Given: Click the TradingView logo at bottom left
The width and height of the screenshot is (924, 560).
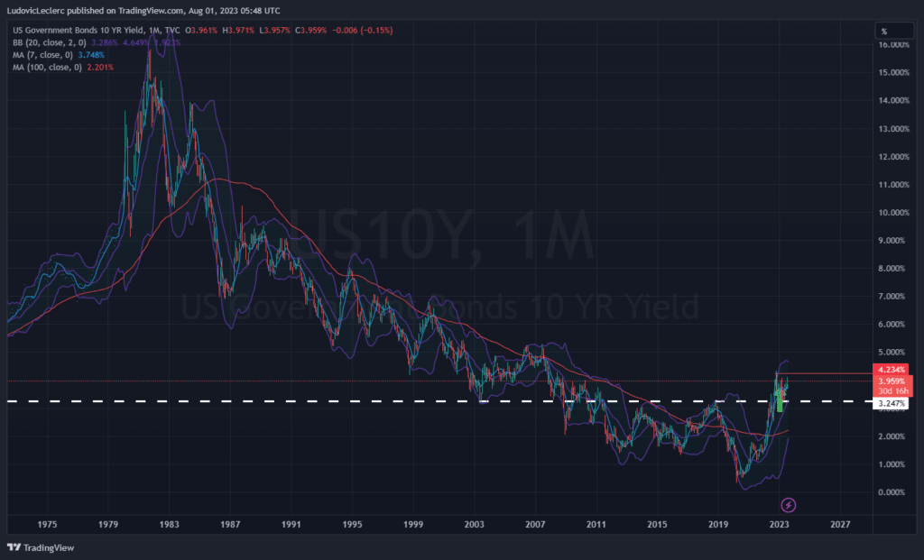Looking at the screenshot, I should tap(42, 547).
